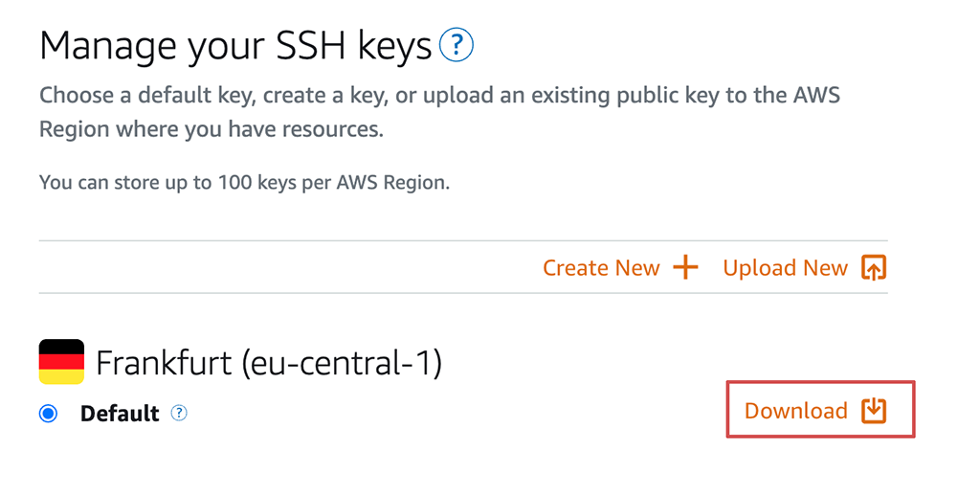The width and height of the screenshot is (980, 497).
Task: Click the upload arrow icon beside Upload New
Action: (874, 267)
